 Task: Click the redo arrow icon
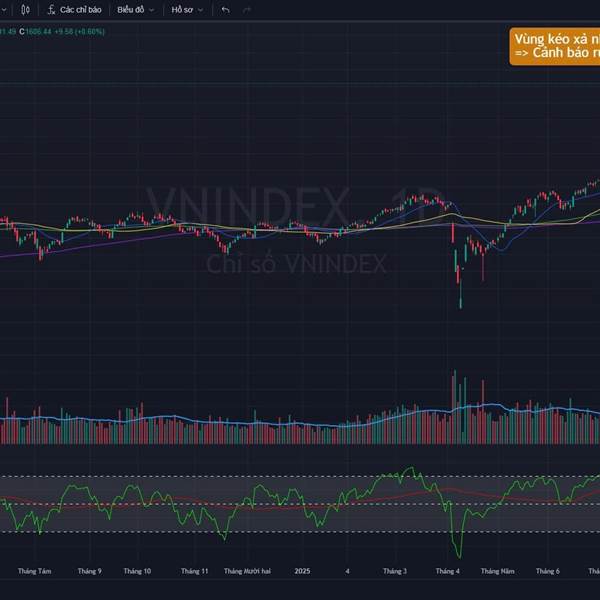click(x=247, y=10)
